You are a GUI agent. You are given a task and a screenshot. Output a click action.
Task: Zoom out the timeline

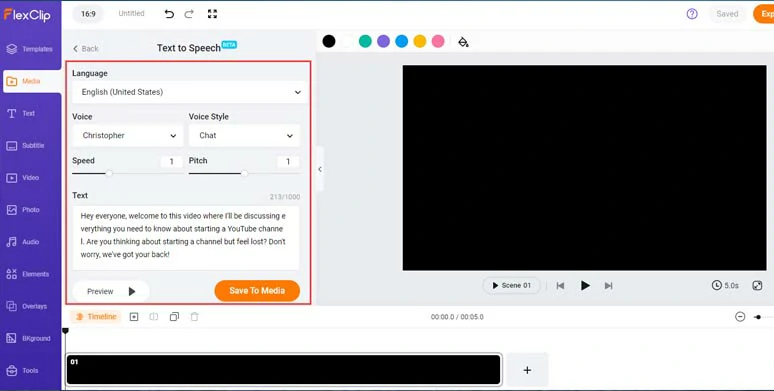[x=740, y=317]
